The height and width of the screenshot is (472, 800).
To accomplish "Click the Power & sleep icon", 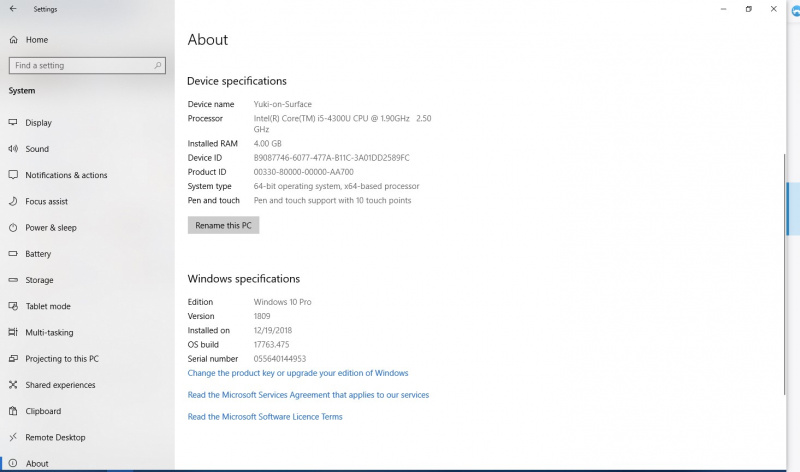I will 13,228.
